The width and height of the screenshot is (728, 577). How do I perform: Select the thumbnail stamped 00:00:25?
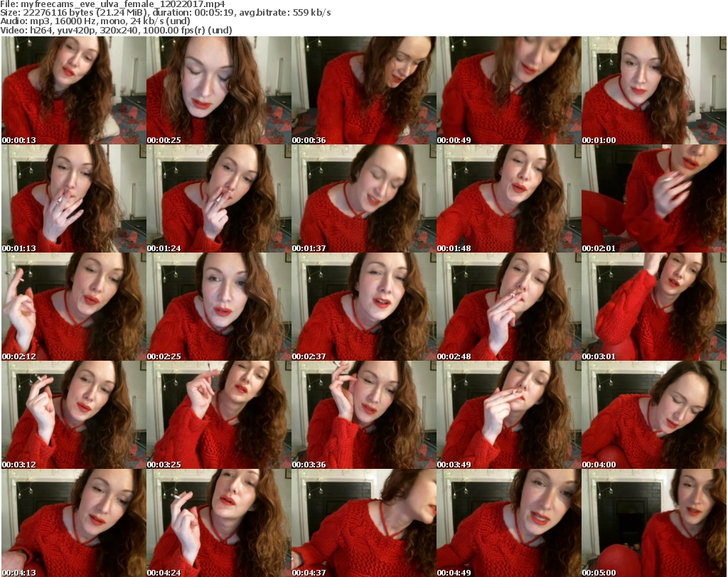[219, 90]
